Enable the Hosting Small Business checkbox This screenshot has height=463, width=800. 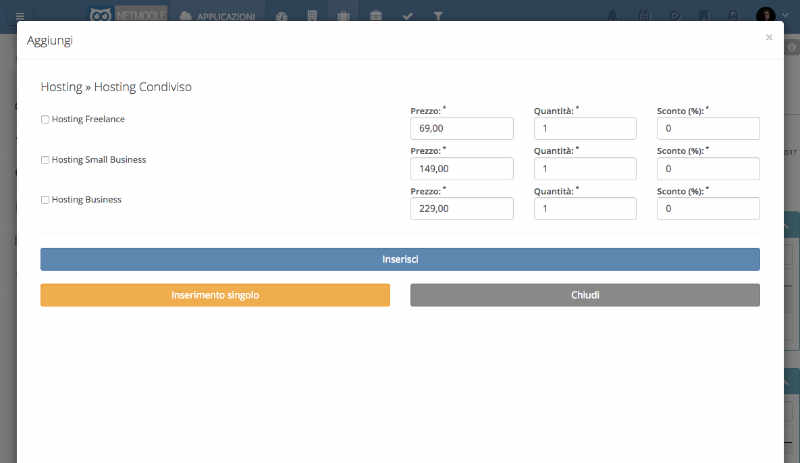point(45,160)
